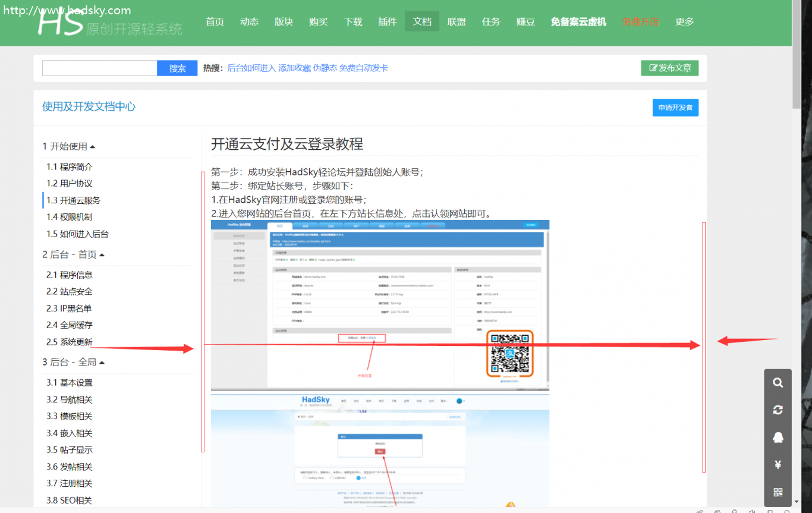Open doc item 1.2 用户协议

coord(70,183)
